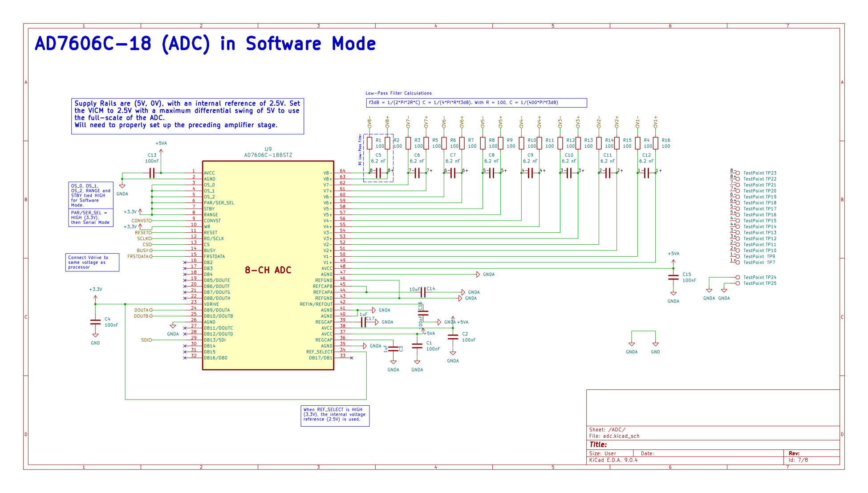The height and width of the screenshot is (493, 868).
Task: Click the VDRIVE pin name
Action: [x=211, y=304]
